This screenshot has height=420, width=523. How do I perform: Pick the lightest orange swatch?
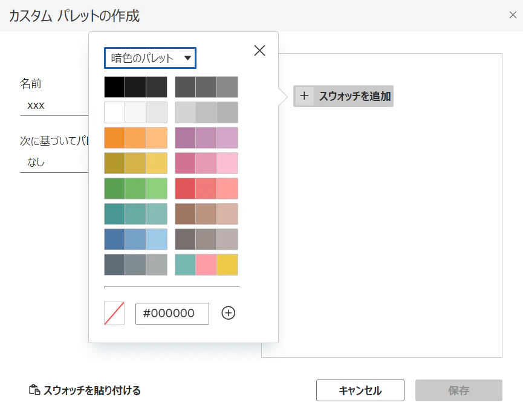click(x=157, y=138)
